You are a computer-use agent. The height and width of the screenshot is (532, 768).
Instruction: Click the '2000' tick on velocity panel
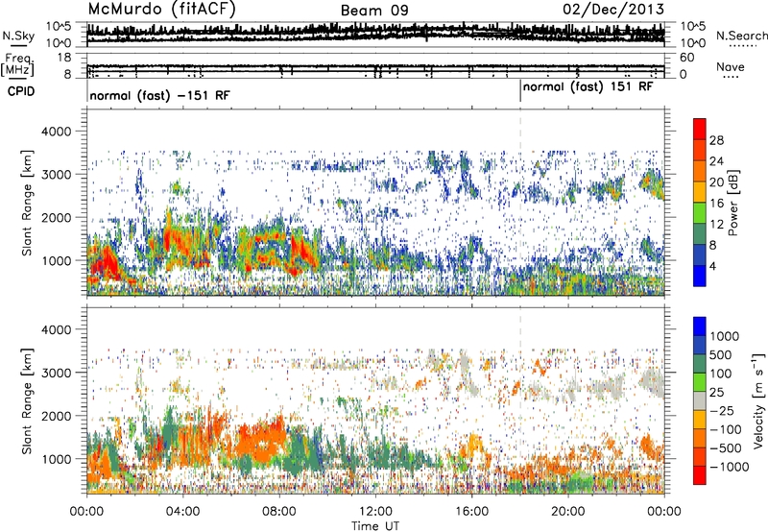pyautogui.click(x=59, y=416)
